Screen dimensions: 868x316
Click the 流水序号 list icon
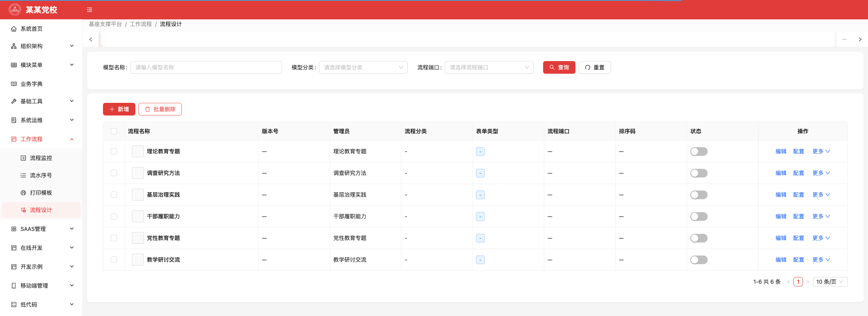point(23,175)
